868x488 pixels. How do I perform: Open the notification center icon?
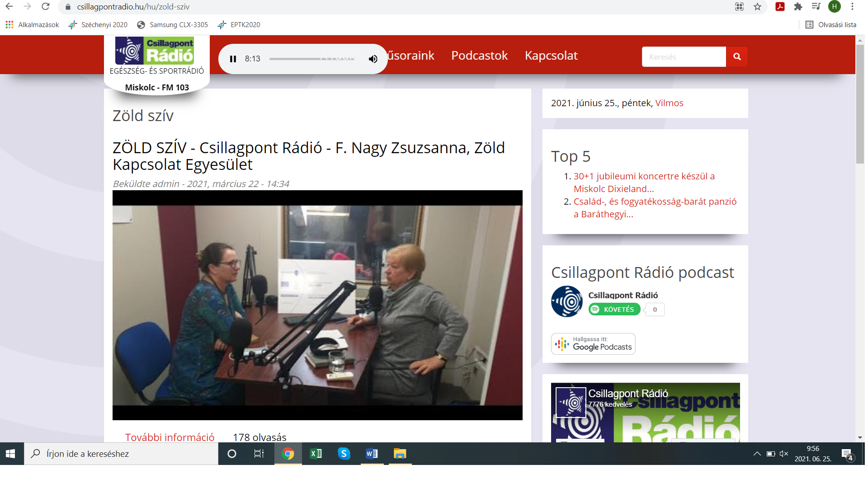847,454
